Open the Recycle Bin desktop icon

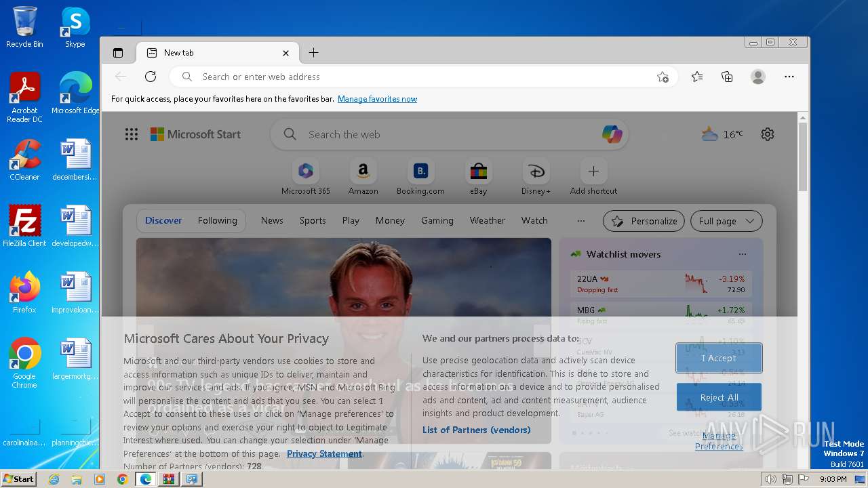[24, 27]
